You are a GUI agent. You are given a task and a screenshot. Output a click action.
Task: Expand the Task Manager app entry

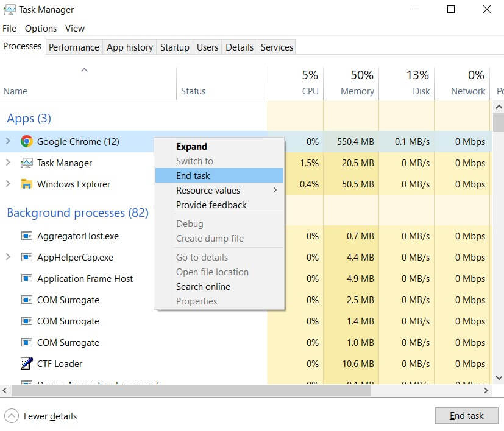click(8, 163)
